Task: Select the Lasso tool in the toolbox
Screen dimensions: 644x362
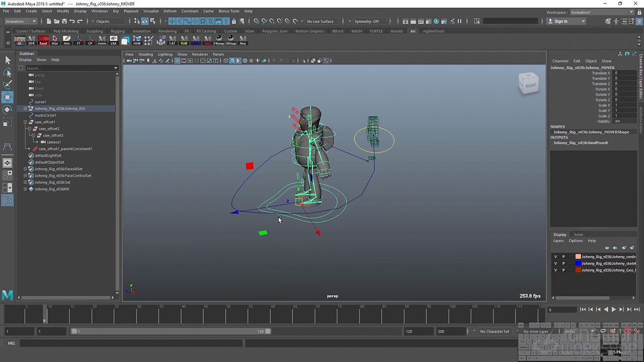Action: pyautogui.click(x=7, y=72)
